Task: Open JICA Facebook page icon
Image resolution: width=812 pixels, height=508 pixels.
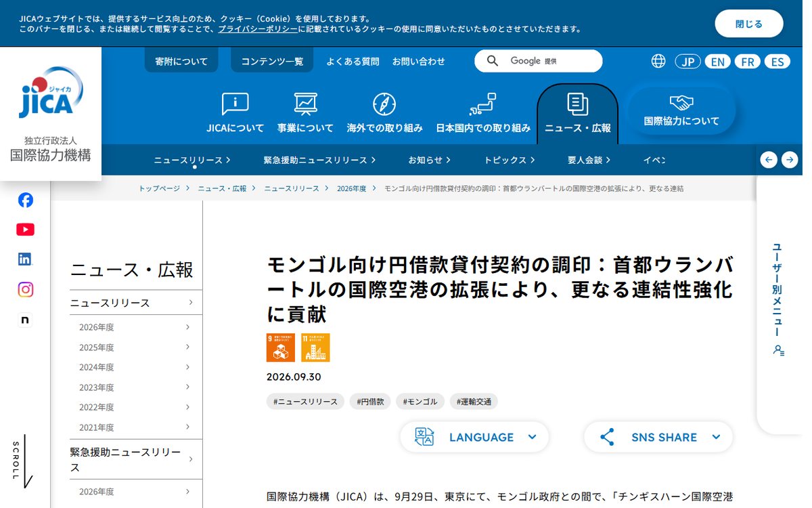Action: click(25, 200)
